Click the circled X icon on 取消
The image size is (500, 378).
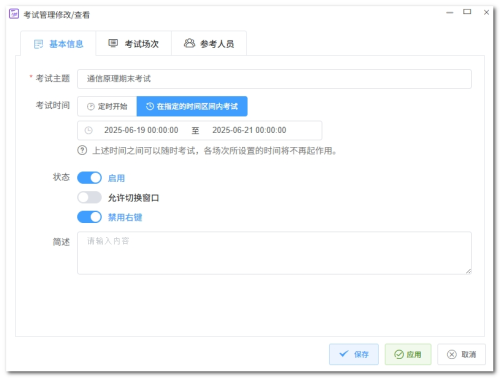coord(452,354)
